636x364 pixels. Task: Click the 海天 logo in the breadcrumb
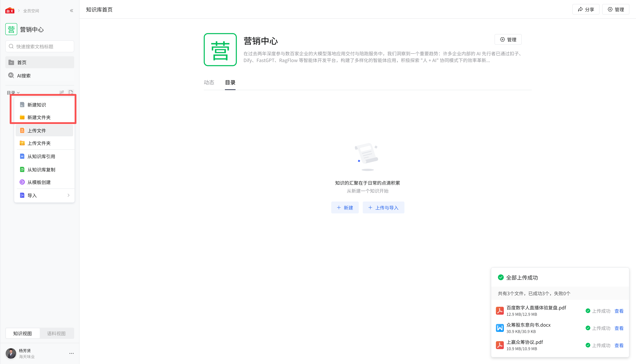(10, 10)
